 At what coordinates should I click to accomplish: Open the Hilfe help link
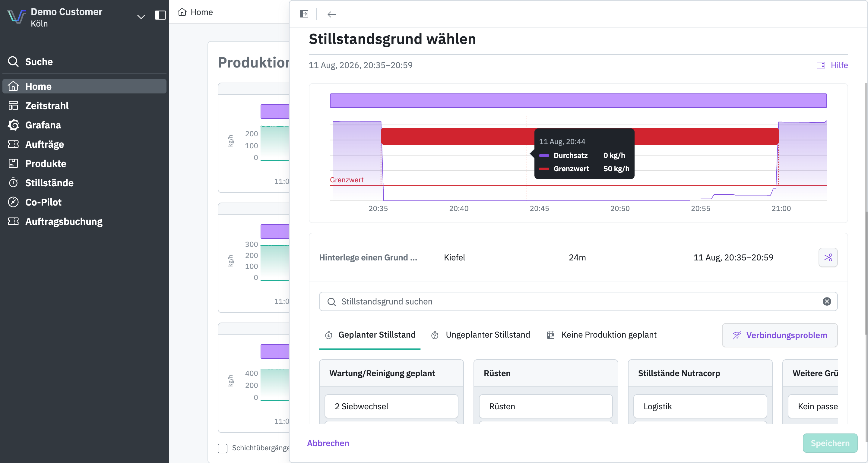click(832, 65)
